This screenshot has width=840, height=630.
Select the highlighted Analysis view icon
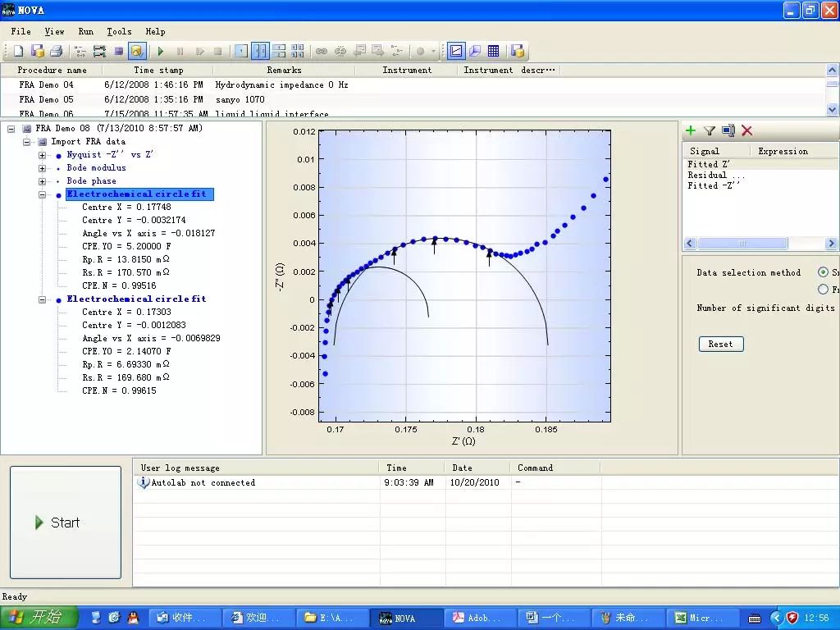pos(137,51)
